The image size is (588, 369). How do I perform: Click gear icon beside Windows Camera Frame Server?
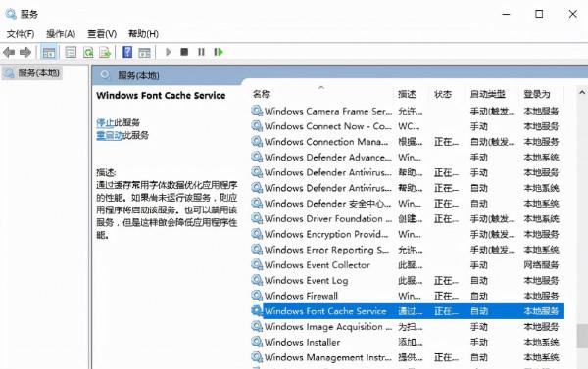tap(257, 111)
